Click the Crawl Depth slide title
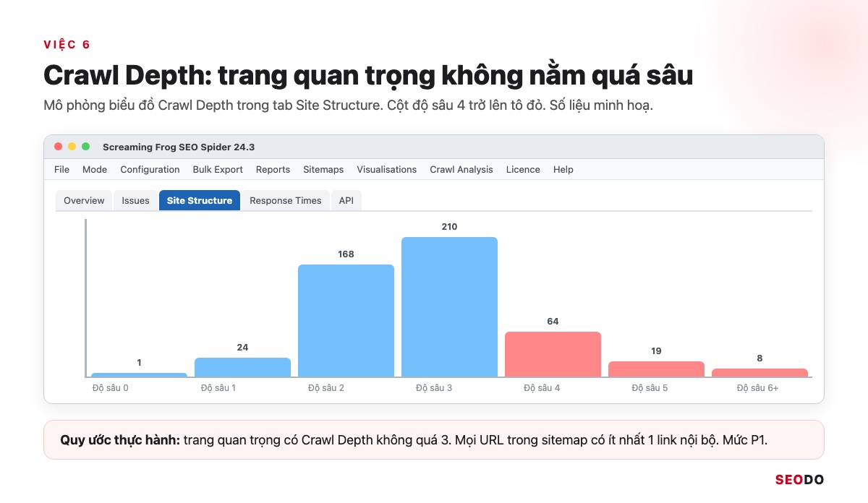This screenshot has width=868, height=503. (368, 75)
